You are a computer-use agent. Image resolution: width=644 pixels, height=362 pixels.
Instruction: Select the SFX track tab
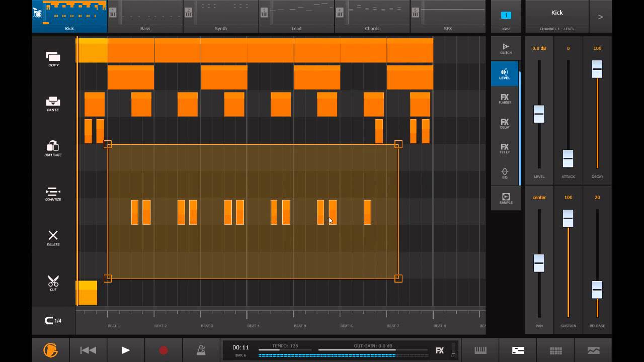pos(448,17)
